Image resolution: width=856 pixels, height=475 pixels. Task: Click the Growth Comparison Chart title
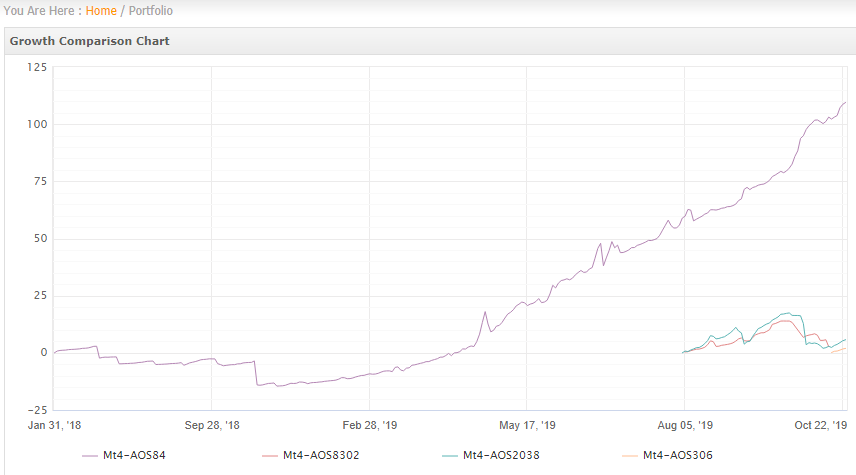coord(90,41)
